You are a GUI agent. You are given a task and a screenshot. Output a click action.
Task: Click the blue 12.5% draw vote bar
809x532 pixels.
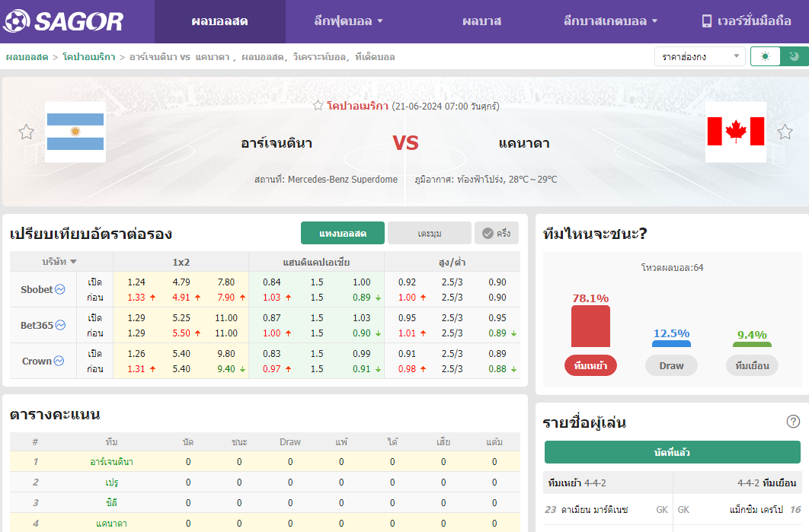click(671, 343)
